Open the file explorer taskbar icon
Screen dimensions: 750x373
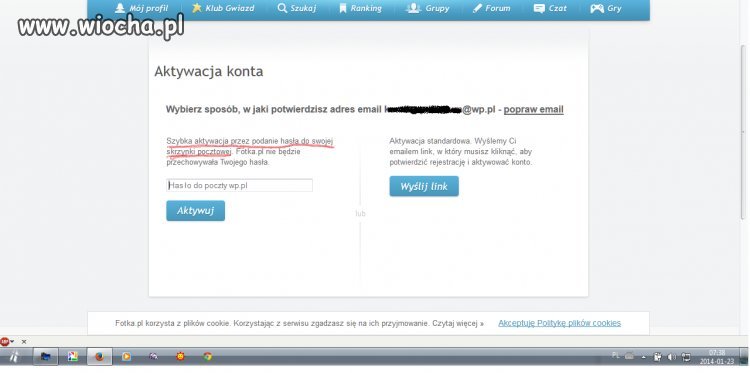tap(45, 356)
